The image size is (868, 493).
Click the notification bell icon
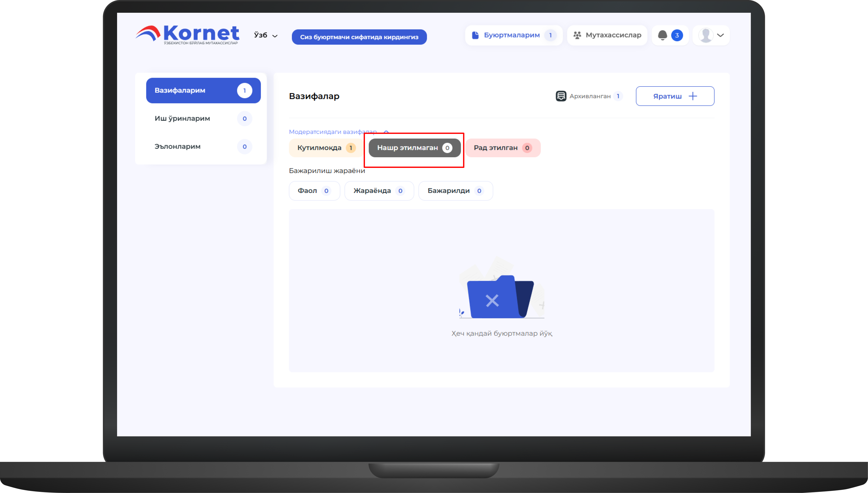pos(662,35)
